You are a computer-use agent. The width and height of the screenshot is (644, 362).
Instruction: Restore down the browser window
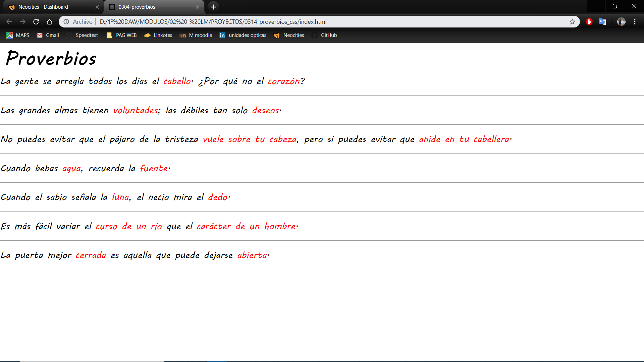tap(615, 6)
